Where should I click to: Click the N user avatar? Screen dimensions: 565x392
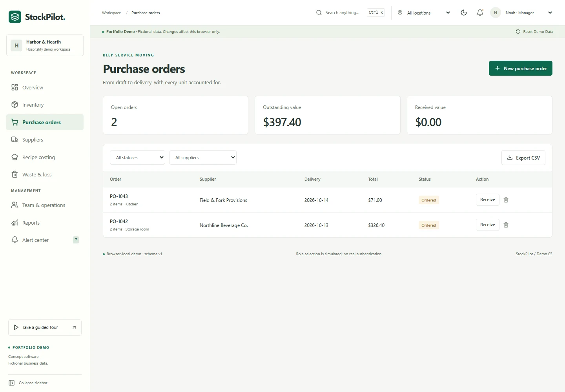coord(496,13)
